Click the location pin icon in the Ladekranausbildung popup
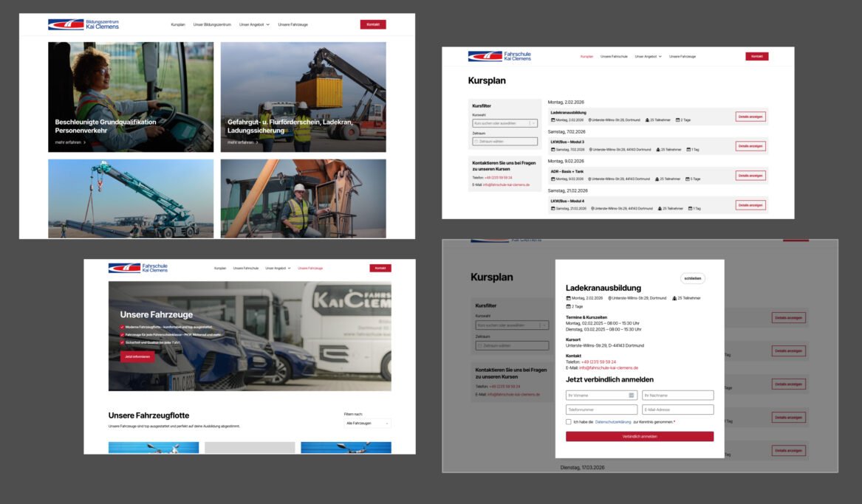Image resolution: width=862 pixels, height=504 pixels. click(x=610, y=298)
